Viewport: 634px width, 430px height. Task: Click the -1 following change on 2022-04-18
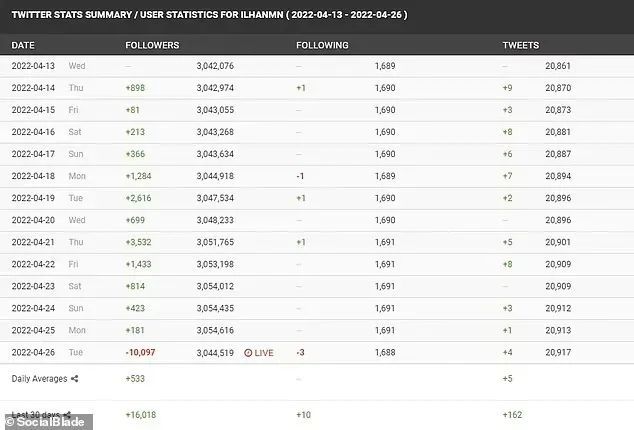click(x=300, y=176)
